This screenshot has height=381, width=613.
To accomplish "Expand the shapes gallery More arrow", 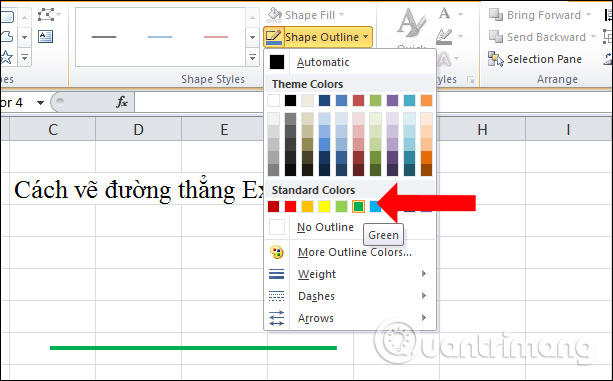I will click(24, 58).
